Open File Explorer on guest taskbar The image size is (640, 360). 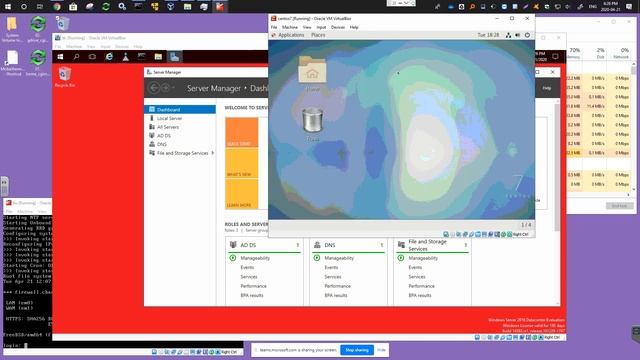[x=158, y=57]
